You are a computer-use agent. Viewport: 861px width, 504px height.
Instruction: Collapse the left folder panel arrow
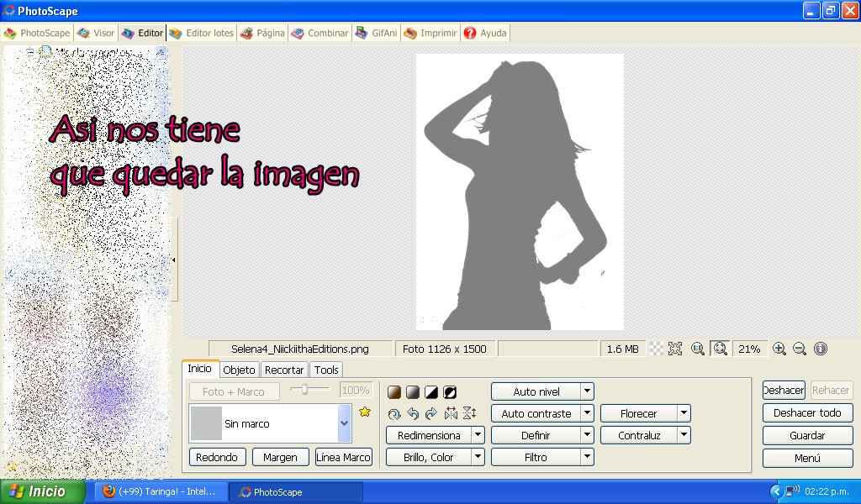(173, 260)
